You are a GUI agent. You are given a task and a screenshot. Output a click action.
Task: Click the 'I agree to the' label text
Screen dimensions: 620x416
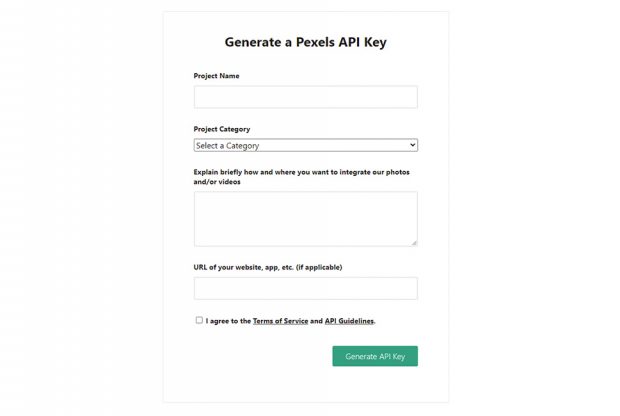tap(228, 321)
